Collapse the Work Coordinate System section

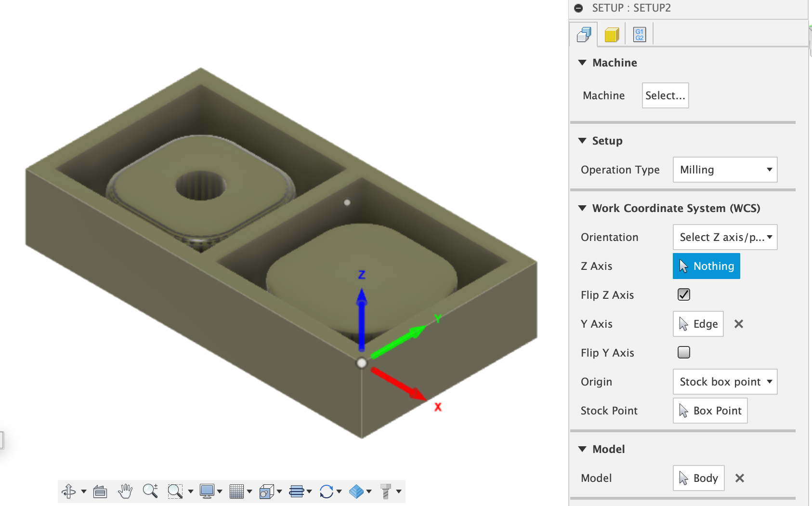click(x=582, y=208)
